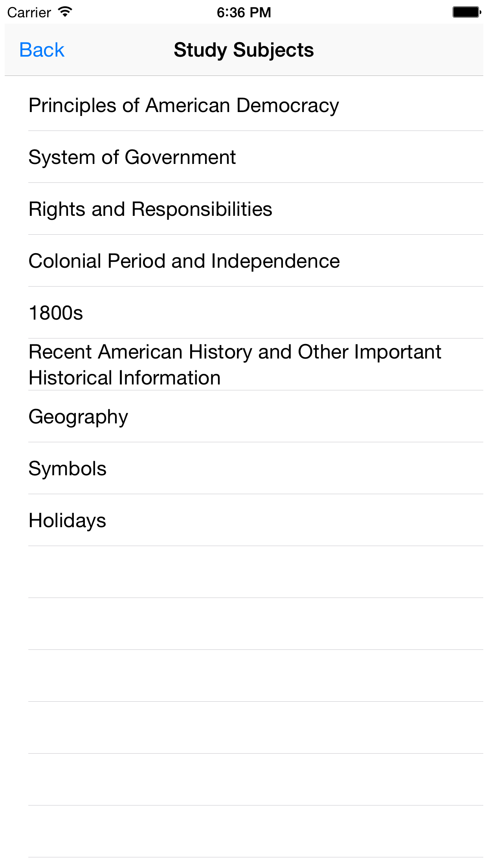Select the 1800s study subject
The image size is (488, 868).
[244, 313]
